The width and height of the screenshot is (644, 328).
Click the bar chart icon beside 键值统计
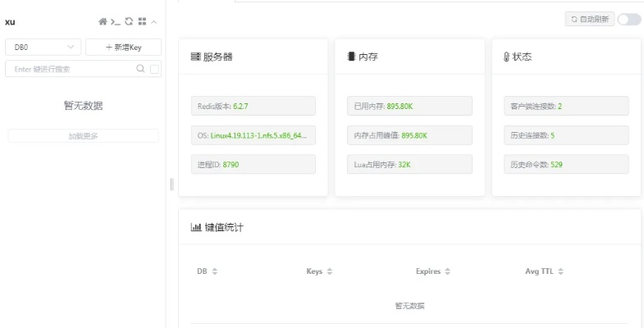196,227
